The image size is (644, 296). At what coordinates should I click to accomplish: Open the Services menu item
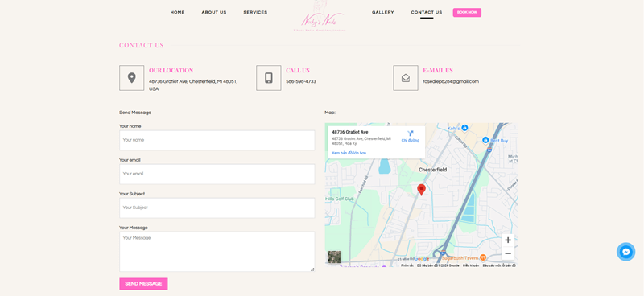[x=255, y=12]
